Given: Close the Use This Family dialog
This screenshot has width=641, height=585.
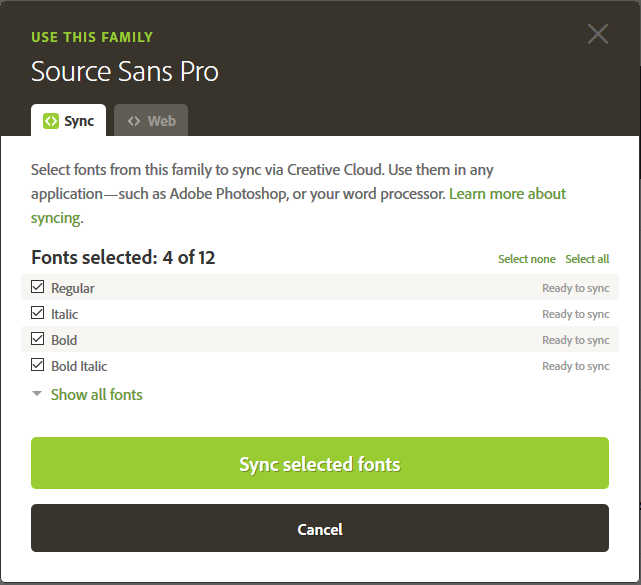Looking at the screenshot, I should click(x=598, y=34).
